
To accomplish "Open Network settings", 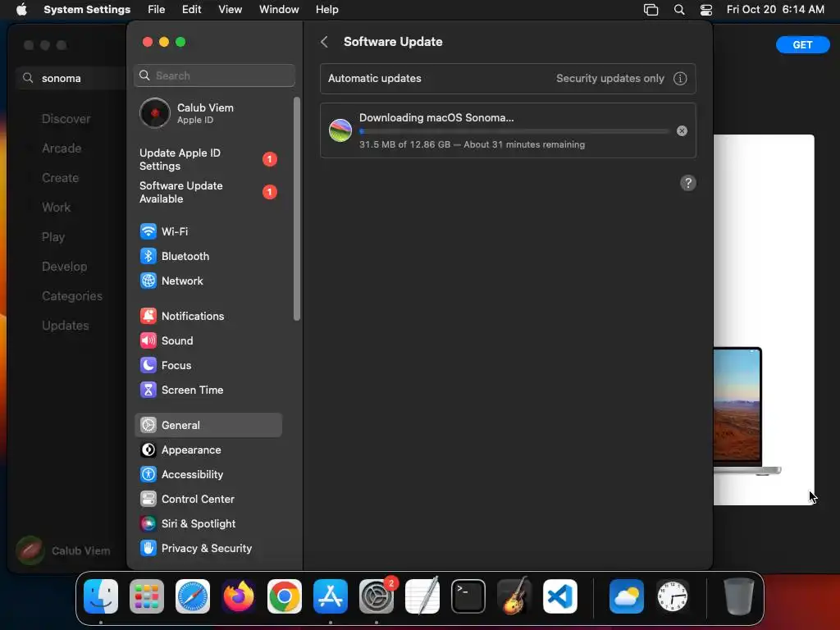I will [x=208, y=281].
